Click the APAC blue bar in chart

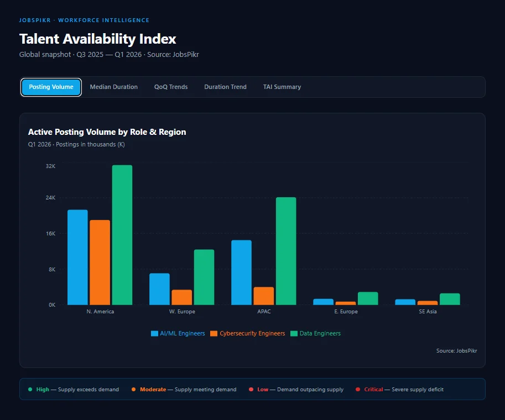point(242,272)
